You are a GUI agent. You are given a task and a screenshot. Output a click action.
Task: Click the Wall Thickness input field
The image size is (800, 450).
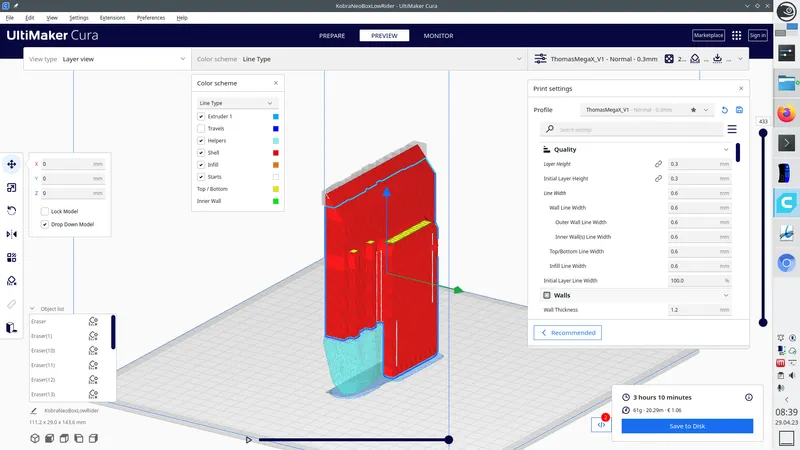pyautogui.click(x=691, y=311)
